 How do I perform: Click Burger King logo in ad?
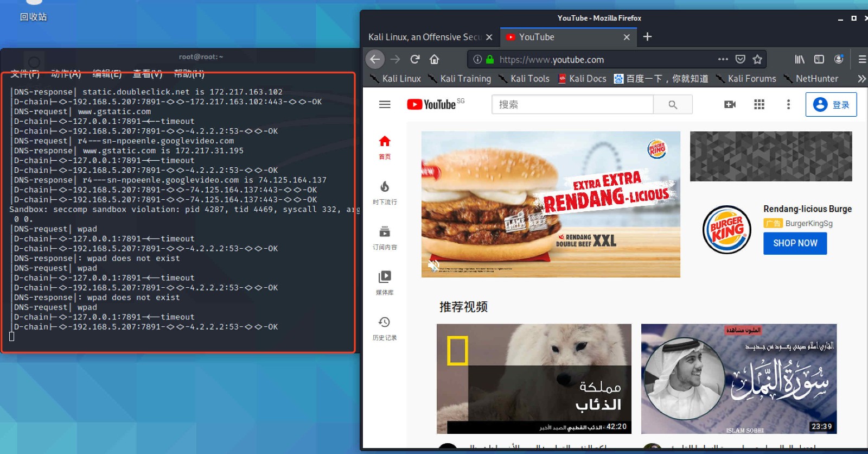pyautogui.click(x=727, y=230)
